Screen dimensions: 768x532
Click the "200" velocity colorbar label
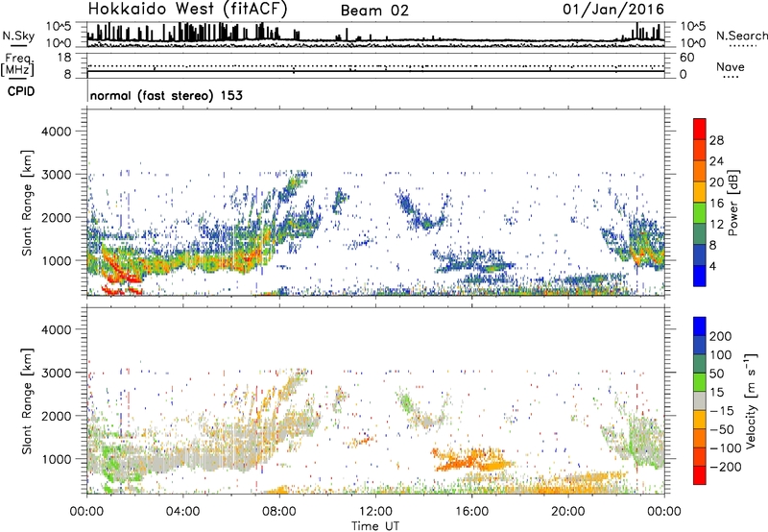(x=721, y=336)
